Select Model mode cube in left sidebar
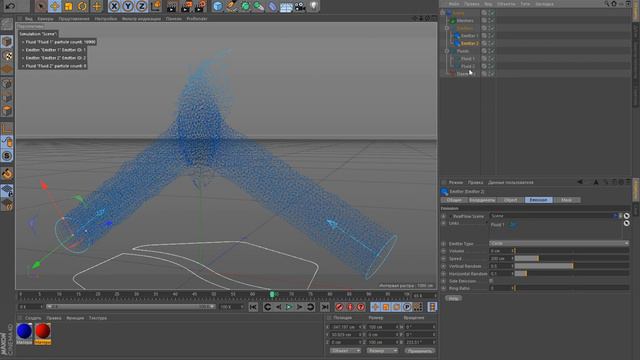The width and height of the screenshot is (640, 360). click(x=7, y=42)
